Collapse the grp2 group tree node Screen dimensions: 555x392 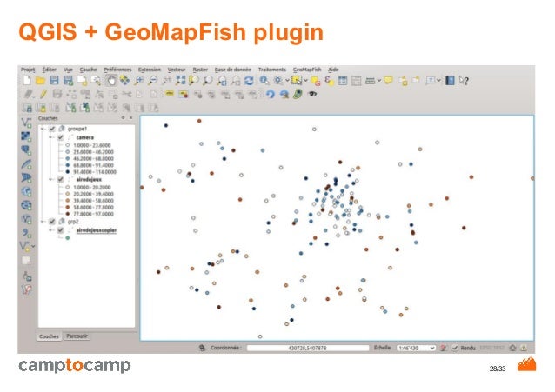(x=43, y=222)
